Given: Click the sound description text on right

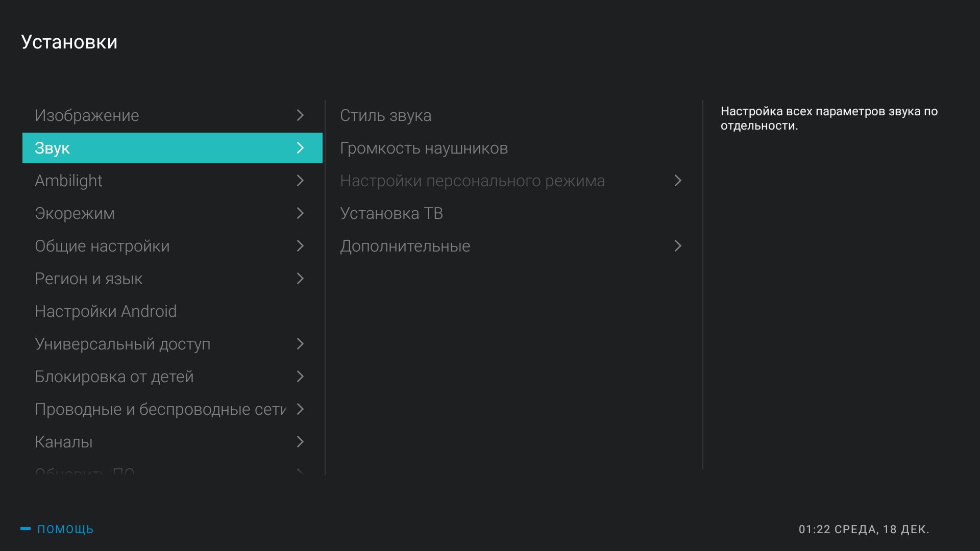Looking at the screenshot, I should tap(829, 118).
